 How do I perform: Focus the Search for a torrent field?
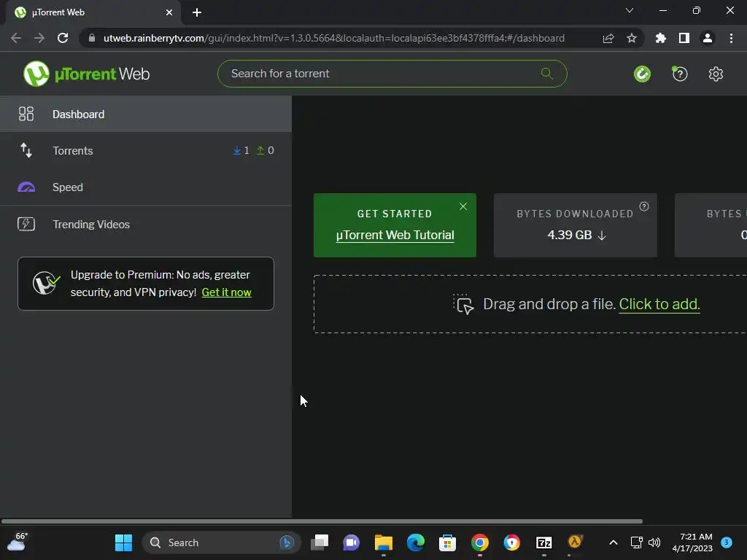(x=392, y=74)
